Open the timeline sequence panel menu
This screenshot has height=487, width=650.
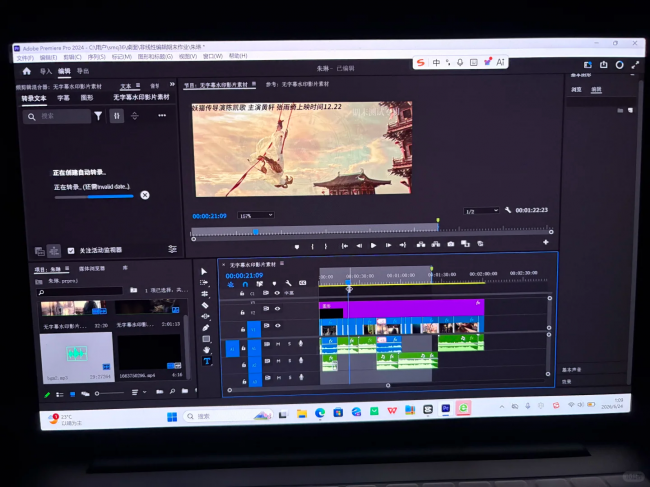tap(282, 264)
